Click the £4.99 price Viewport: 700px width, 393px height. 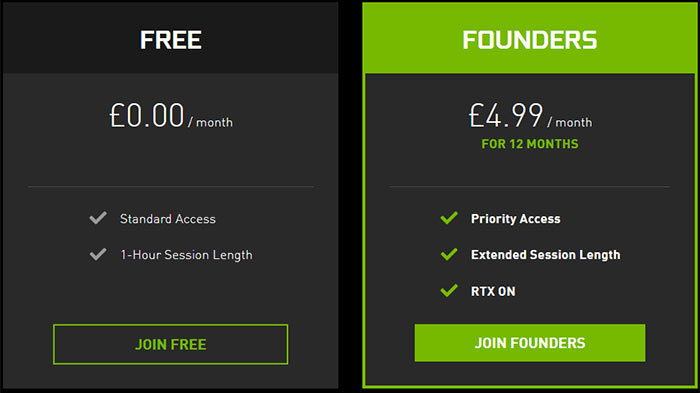[x=506, y=115]
